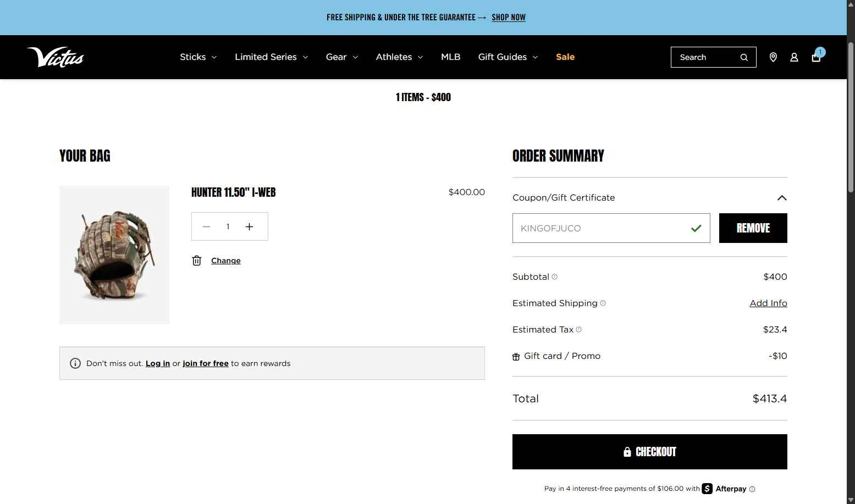Open the MLB menu item
This screenshot has height=504, width=855.
pyautogui.click(x=451, y=57)
